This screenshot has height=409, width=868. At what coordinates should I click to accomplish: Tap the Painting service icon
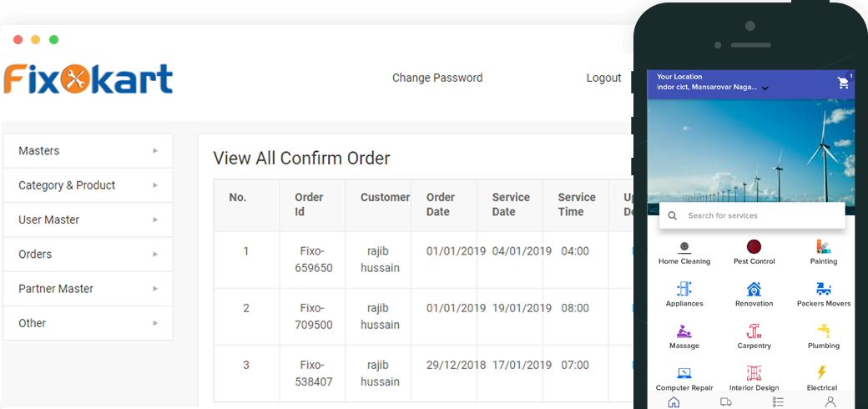click(x=823, y=247)
